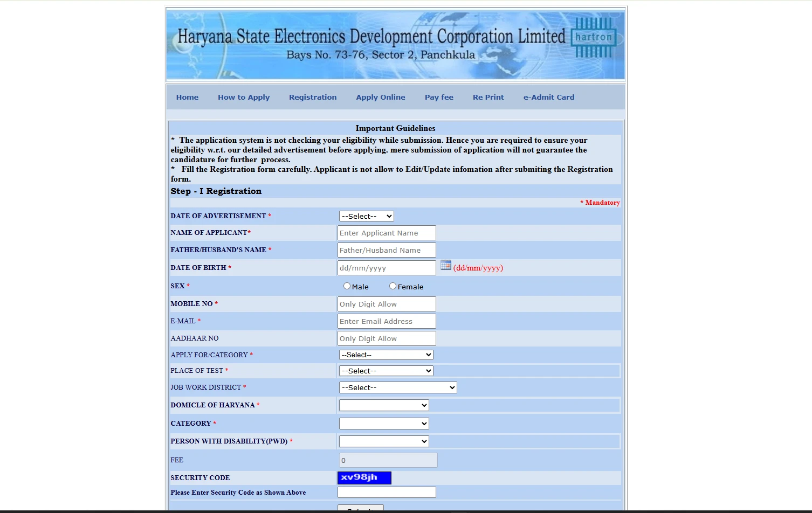Select the Male radio button
Viewport: 812px width, 513px height.
pos(347,286)
